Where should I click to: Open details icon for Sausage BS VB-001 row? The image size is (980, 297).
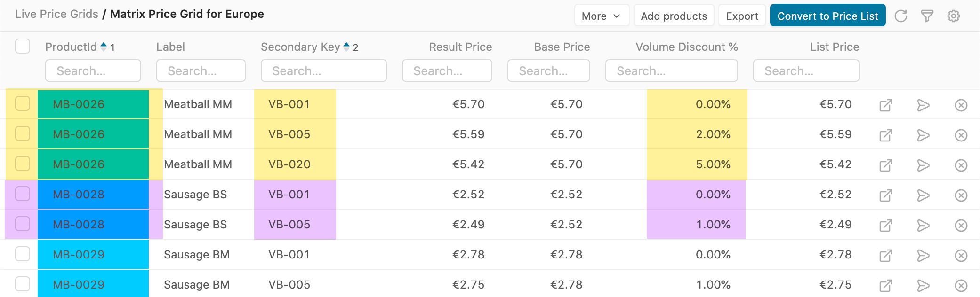[885, 195]
